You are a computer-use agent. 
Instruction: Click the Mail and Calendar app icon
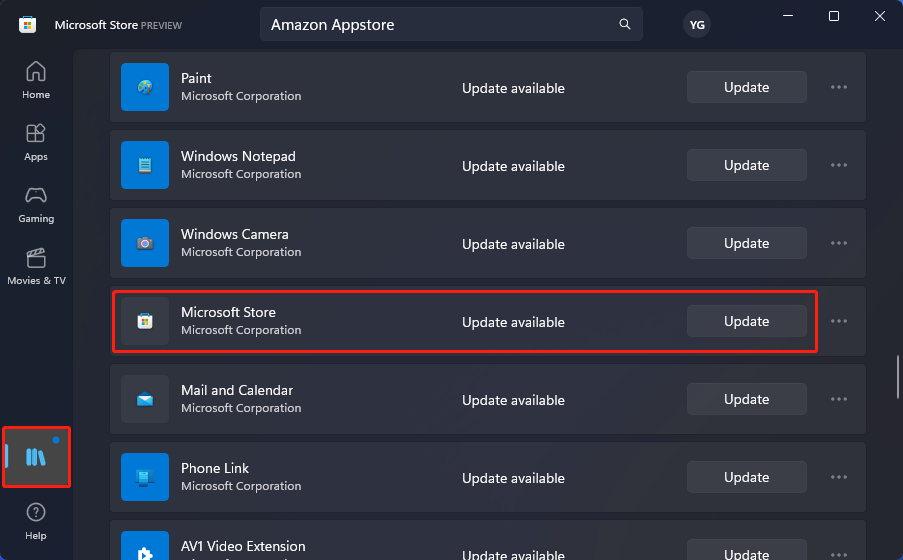pyautogui.click(x=145, y=399)
